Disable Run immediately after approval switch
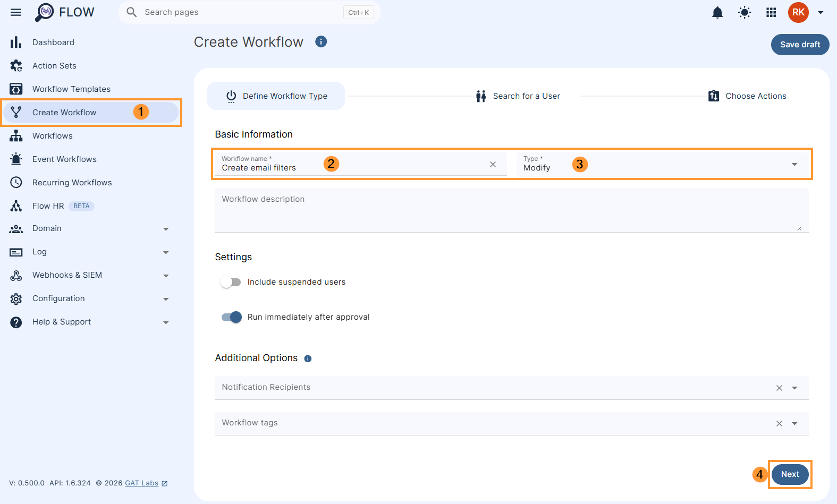Screen dimensions: 837x504 click(x=232, y=317)
